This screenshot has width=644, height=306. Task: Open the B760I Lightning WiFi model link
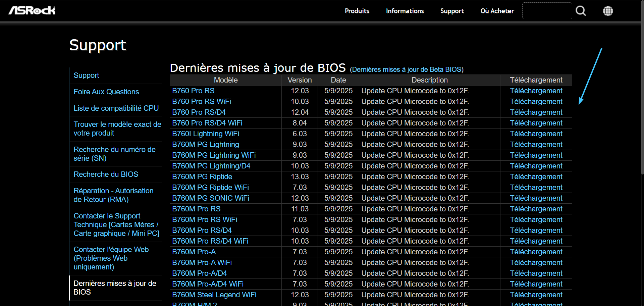pyautogui.click(x=206, y=134)
